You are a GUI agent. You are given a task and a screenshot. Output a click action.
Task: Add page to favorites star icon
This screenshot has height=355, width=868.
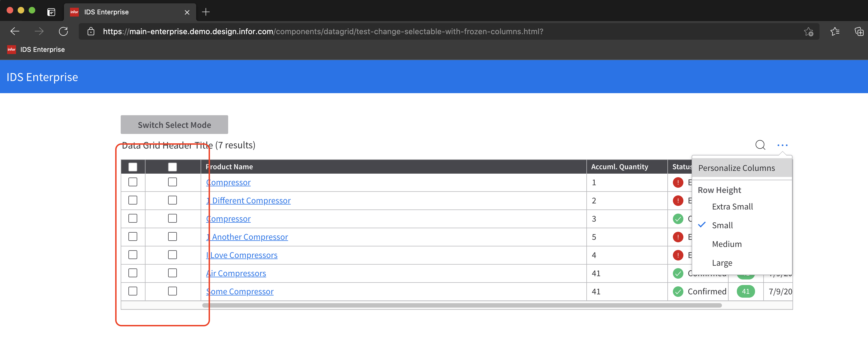808,32
